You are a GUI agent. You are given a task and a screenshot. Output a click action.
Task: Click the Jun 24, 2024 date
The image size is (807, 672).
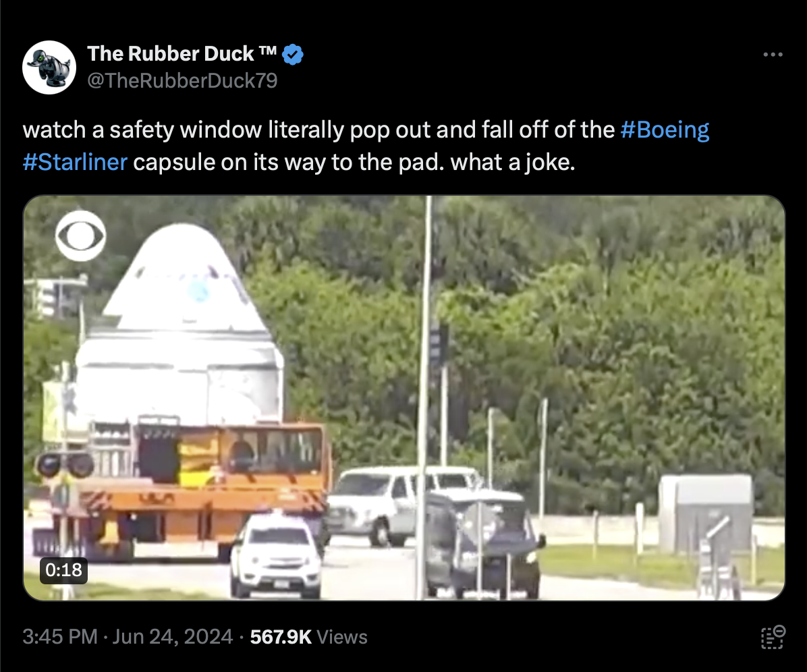click(x=173, y=637)
